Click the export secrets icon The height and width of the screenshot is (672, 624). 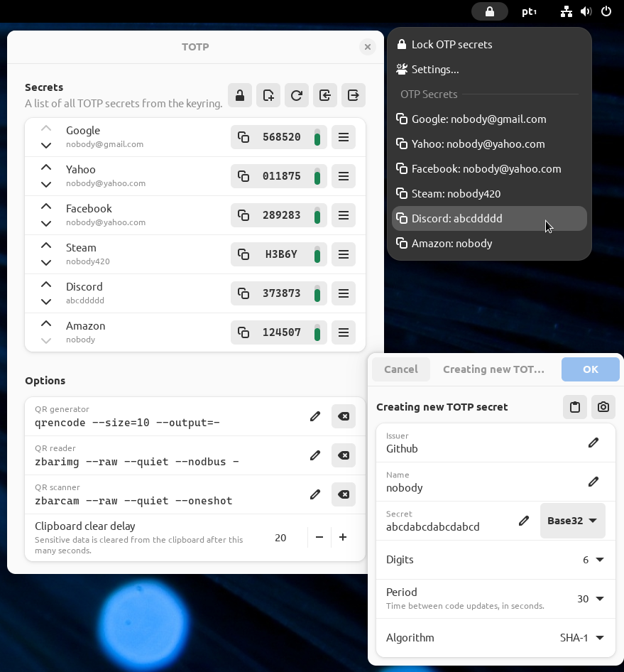pyautogui.click(x=354, y=95)
